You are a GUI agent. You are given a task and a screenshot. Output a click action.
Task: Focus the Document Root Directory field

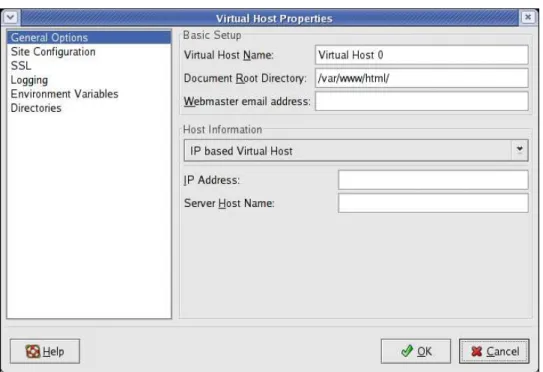click(421, 78)
